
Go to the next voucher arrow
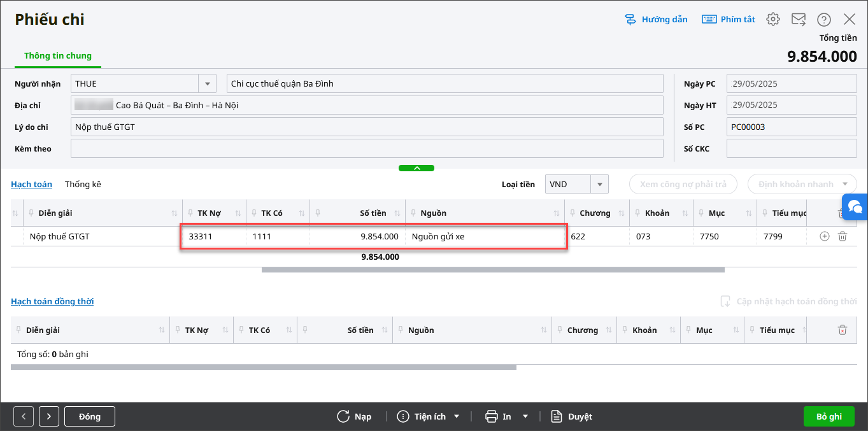tap(49, 416)
